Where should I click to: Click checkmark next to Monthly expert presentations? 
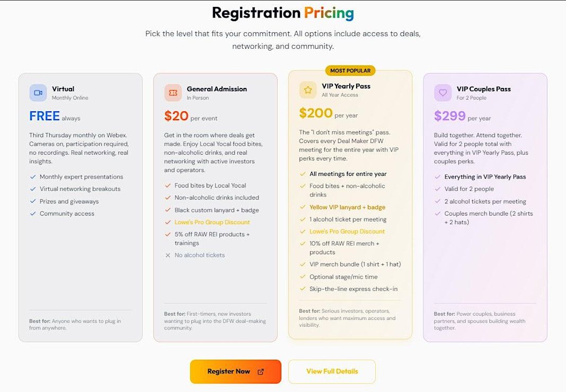[33, 177]
